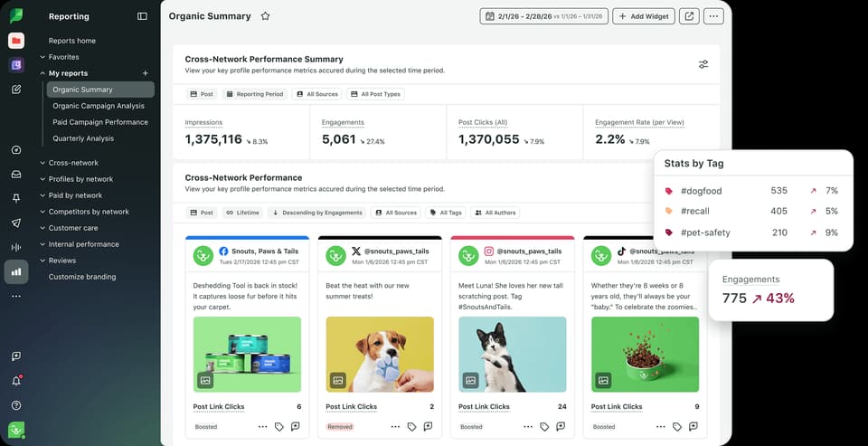Expand the Cross-network section

69,163
